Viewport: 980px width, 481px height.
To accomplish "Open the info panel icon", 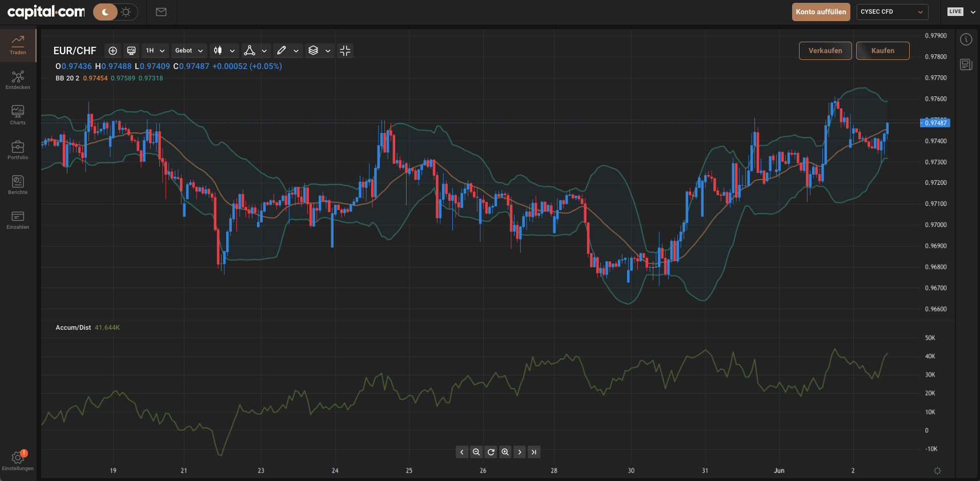I will [966, 39].
